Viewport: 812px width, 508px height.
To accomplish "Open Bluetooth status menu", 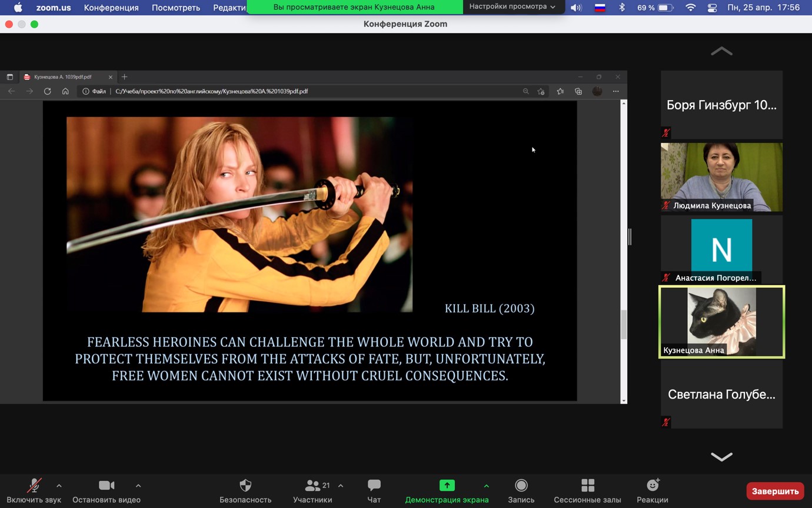I will pyautogui.click(x=621, y=7).
